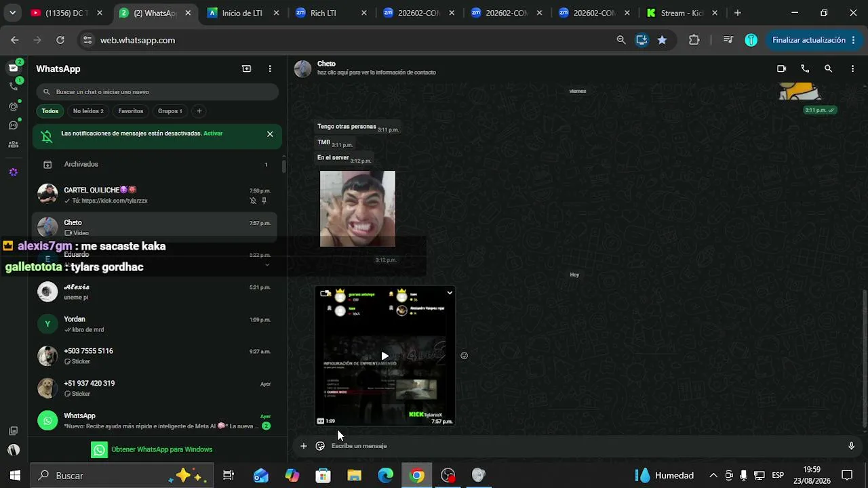Viewport: 868px width, 488px height.
Task: Open the Calls section in WhatsApp sidebar
Action: tap(14, 87)
